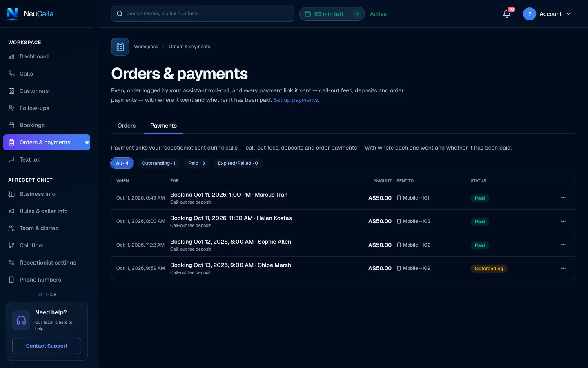The height and width of the screenshot is (368, 588).
Task: Click the Contact Support button
Action: (47, 346)
